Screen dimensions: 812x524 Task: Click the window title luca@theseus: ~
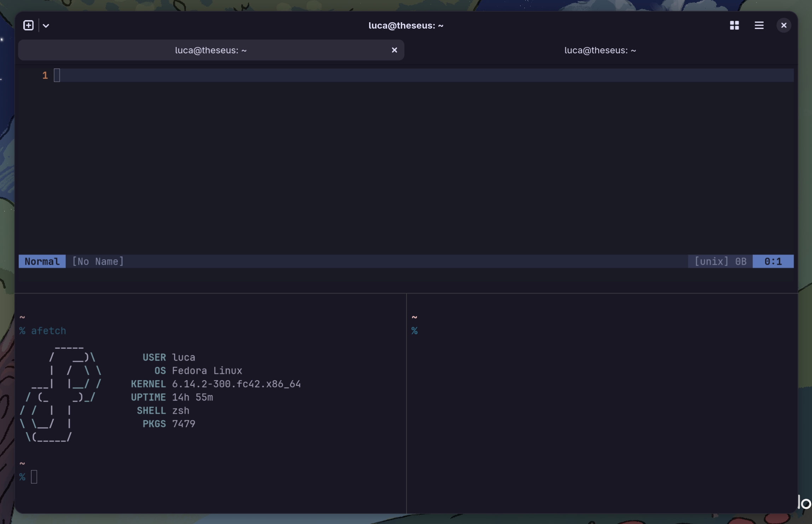[406, 25]
